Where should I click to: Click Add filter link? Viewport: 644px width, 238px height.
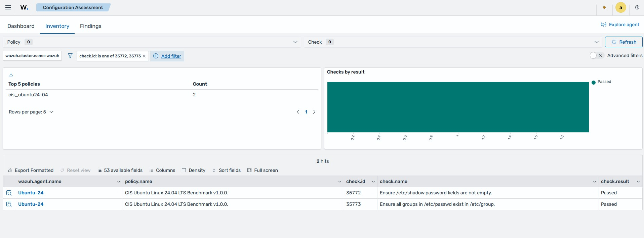pyautogui.click(x=167, y=56)
